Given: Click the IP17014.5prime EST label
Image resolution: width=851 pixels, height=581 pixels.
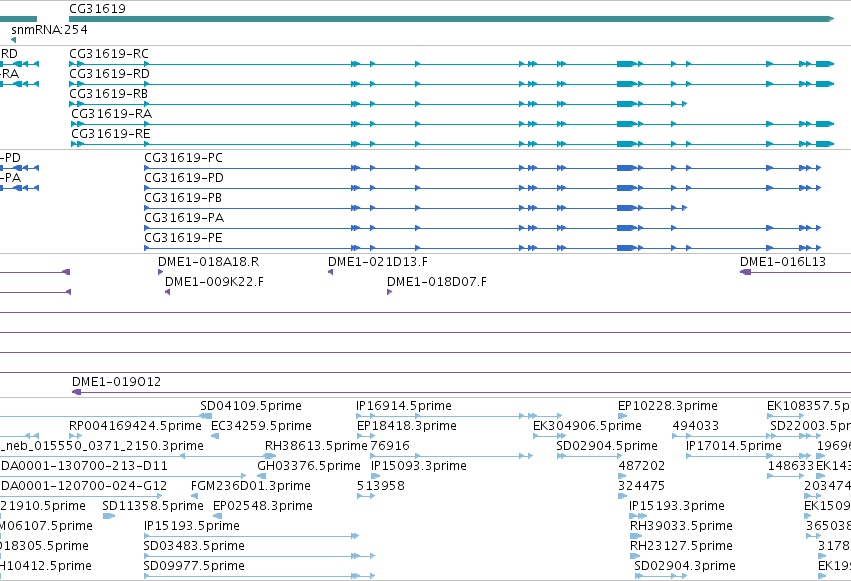Looking at the screenshot, I should (734, 446).
